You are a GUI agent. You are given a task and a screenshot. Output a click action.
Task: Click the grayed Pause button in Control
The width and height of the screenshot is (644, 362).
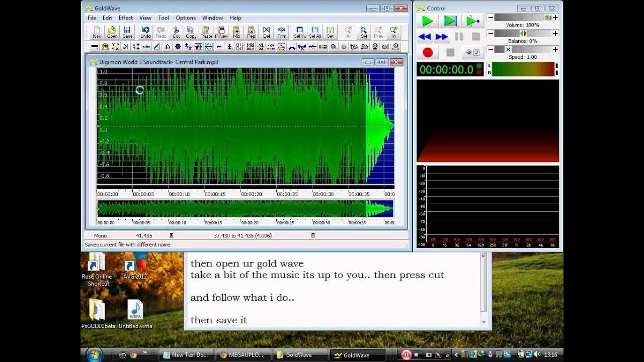click(x=459, y=37)
